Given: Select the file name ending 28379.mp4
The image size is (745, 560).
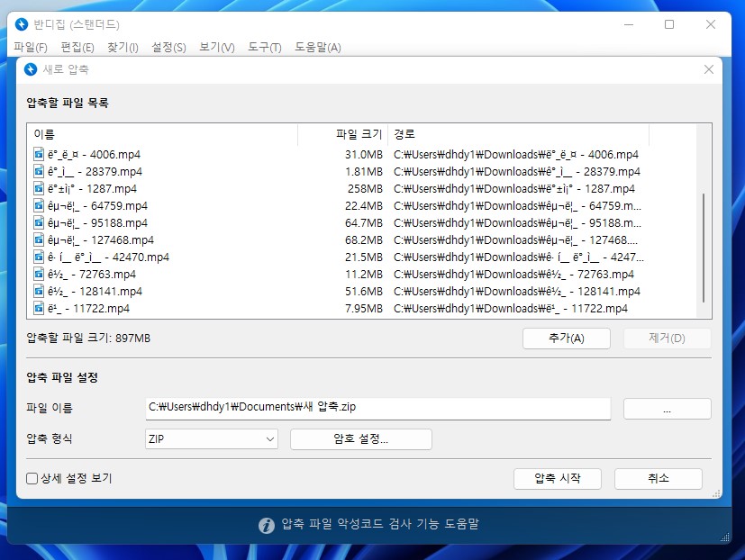Looking at the screenshot, I should [x=95, y=171].
